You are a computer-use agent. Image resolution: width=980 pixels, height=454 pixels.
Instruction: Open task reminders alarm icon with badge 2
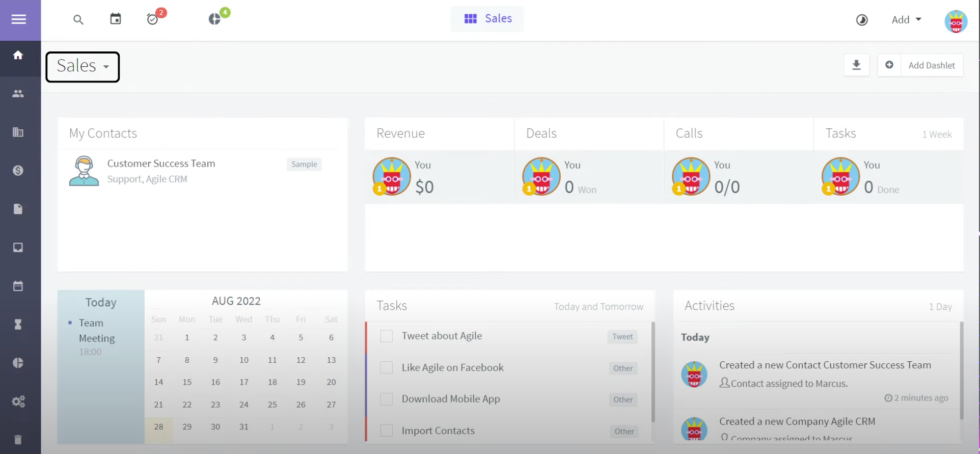(x=152, y=19)
